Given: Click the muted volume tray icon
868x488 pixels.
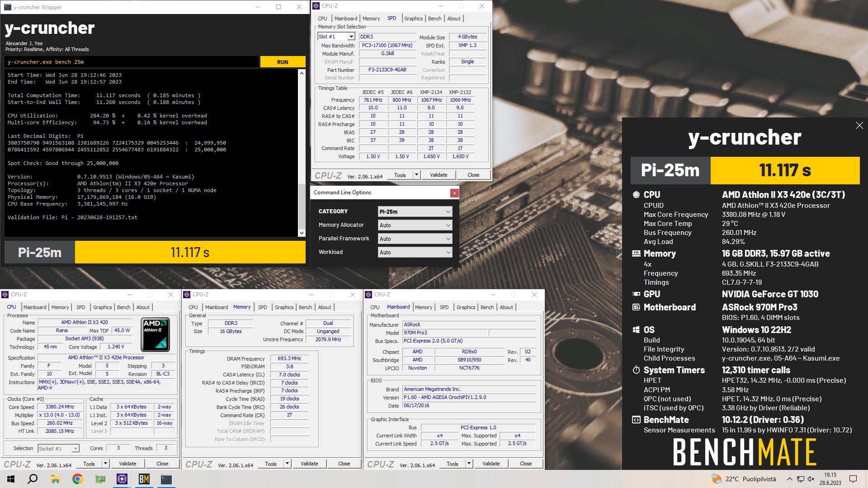Looking at the screenshot, I should click(811, 479).
